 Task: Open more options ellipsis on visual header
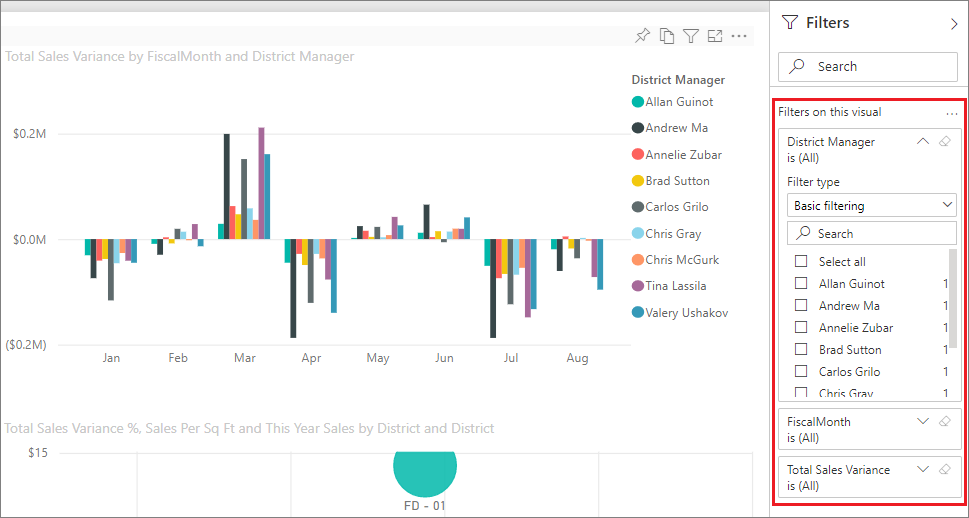740,36
